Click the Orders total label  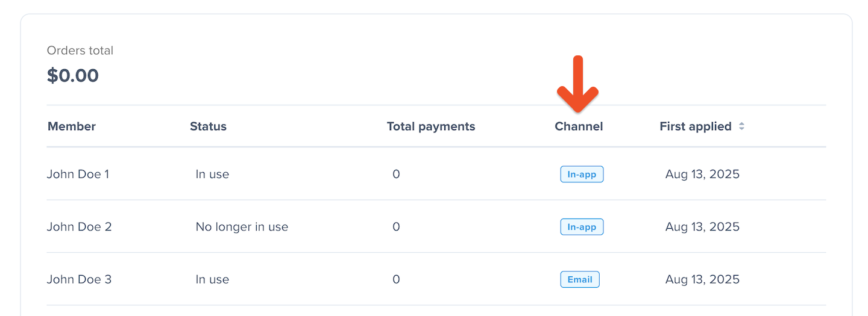coord(80,51)
